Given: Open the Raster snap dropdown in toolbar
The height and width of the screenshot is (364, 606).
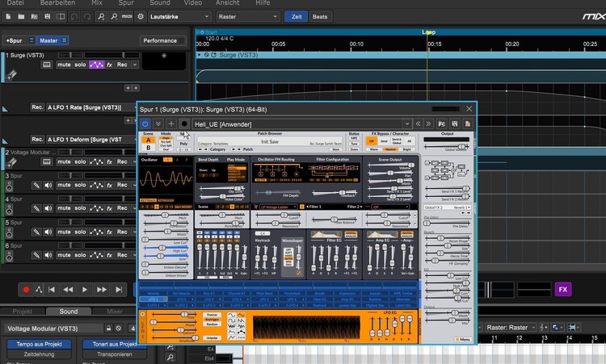Looking at the screenshot, I should 249,16.
